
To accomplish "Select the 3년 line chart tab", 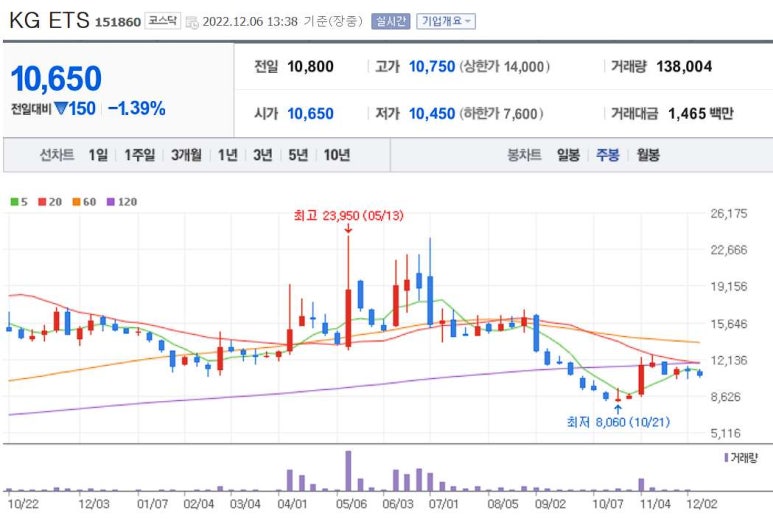I will pos(263,155).
